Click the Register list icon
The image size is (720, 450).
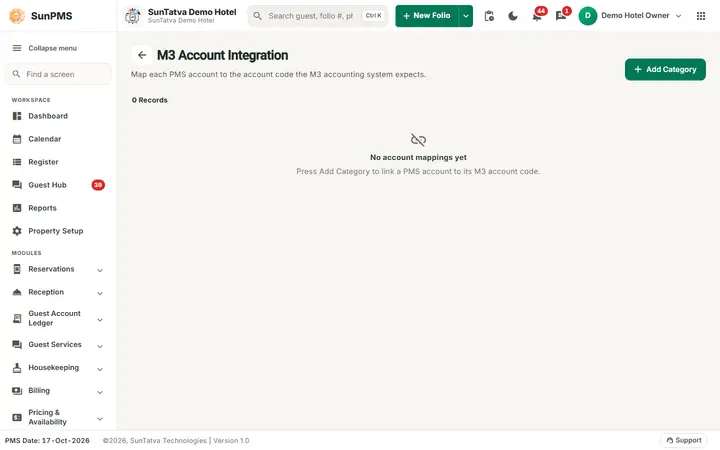pyautogui.click(x=17, y=162)
